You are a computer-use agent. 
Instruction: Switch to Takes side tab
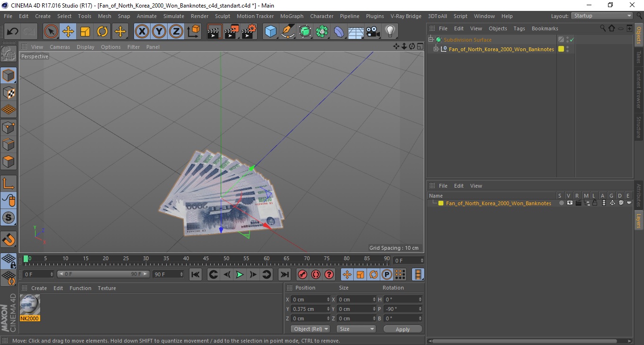639,56
